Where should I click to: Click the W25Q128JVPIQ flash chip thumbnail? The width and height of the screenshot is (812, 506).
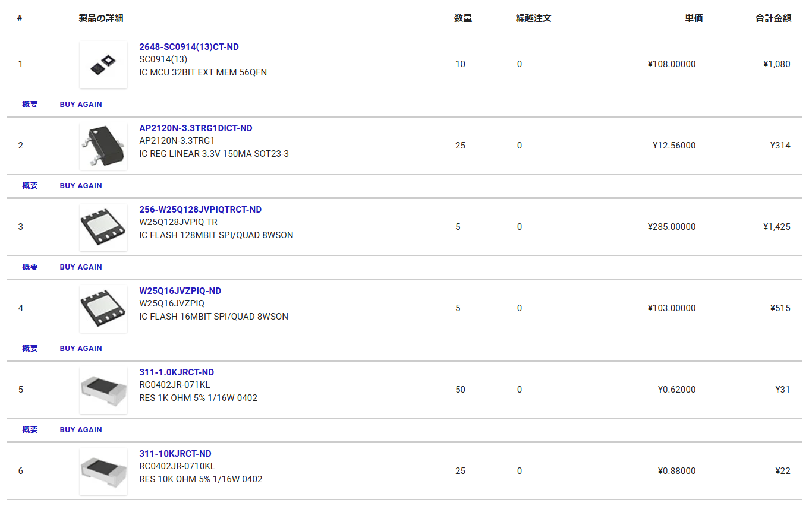click(103, 227)
